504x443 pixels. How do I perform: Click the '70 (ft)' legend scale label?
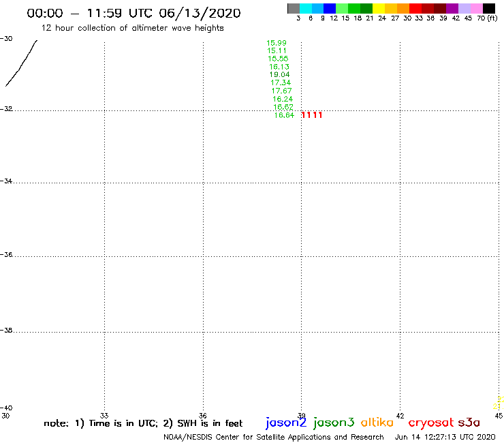point(487,18)
